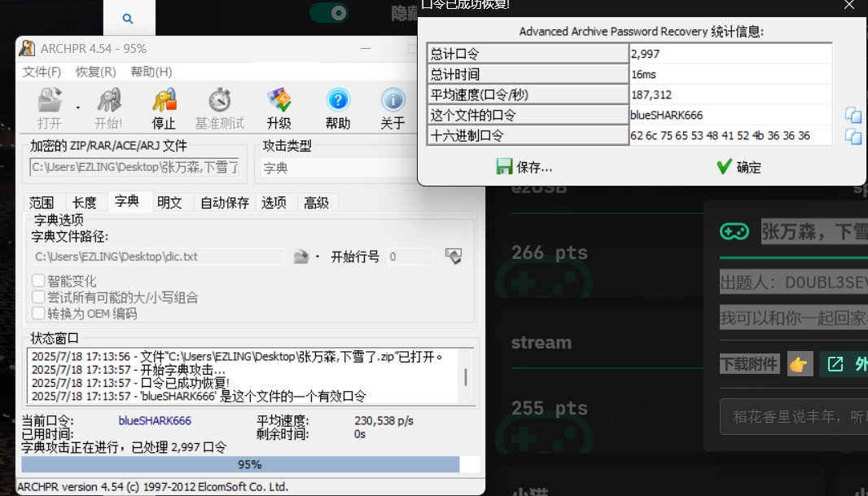Enable the Smart mutations (智能变化) checkbox
The width and height of the screenshot is (868, 496).
click(x=38, y=281)
